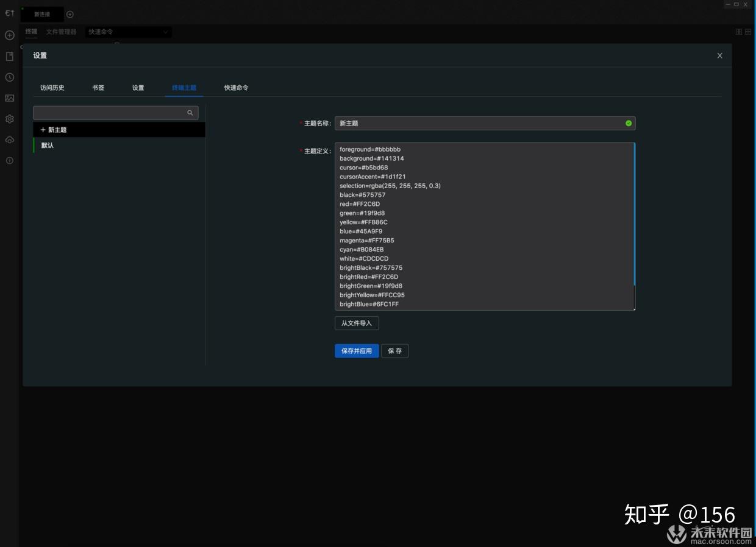Click the 保存并应用 button
The width and height of the screenshot is (756, 547).
357,351
